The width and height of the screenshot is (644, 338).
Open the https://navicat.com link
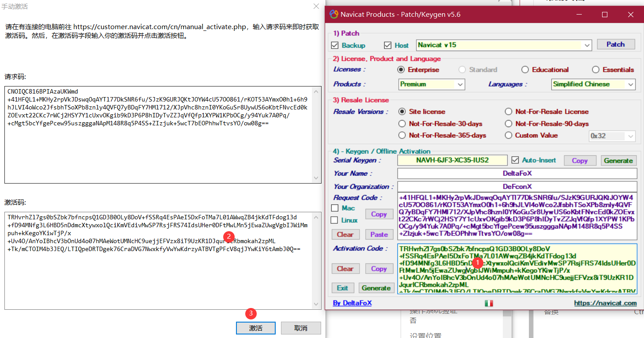pyautogui.click(x=606, y=303)
